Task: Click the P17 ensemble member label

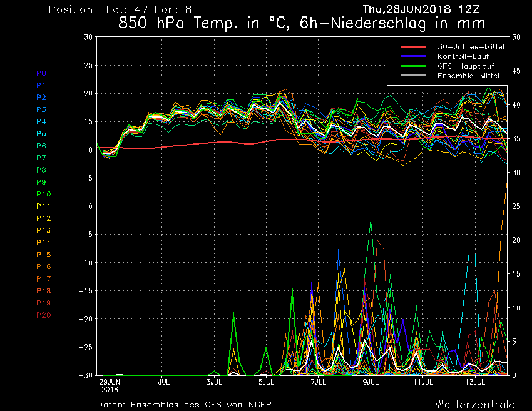Action: tap(43, 278)
